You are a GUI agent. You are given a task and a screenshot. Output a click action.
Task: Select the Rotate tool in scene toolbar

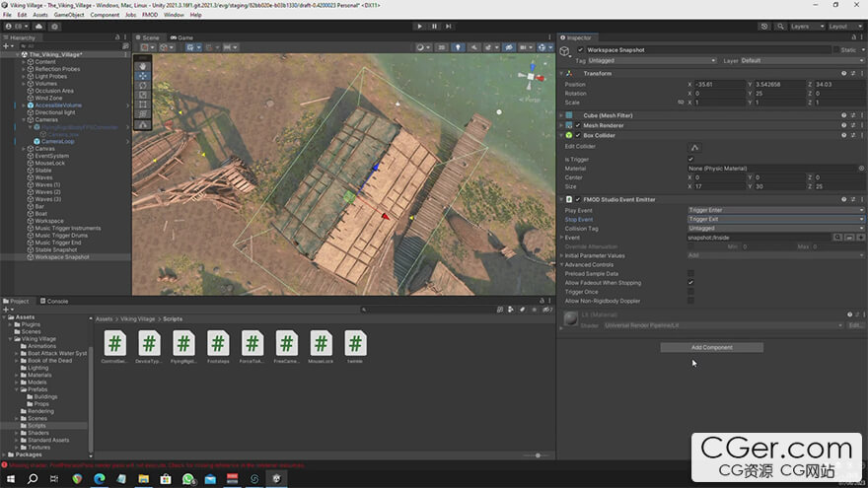coord(143,85)
